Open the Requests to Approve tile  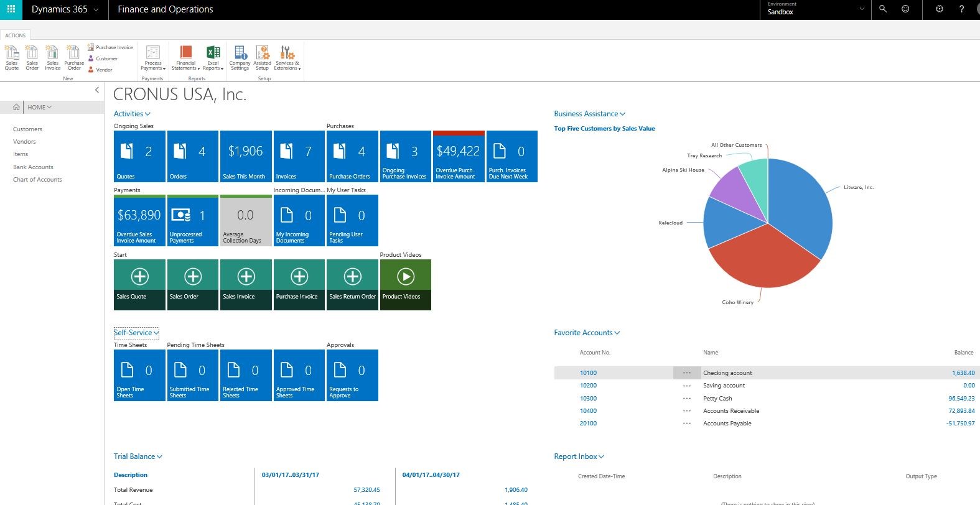352,375
